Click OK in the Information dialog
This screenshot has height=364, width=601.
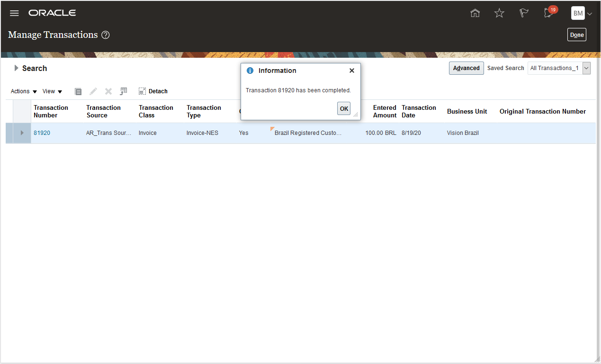pyautogui.click(x=344, y=108)
